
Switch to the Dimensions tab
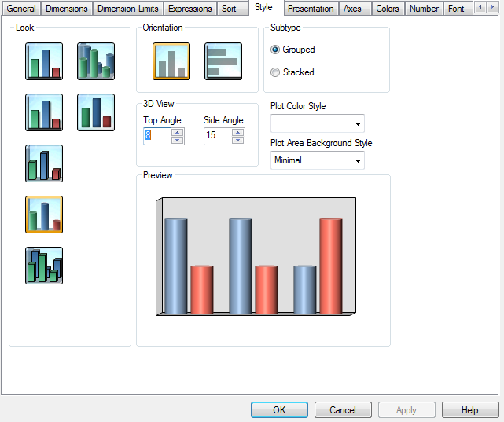point(67,9)
